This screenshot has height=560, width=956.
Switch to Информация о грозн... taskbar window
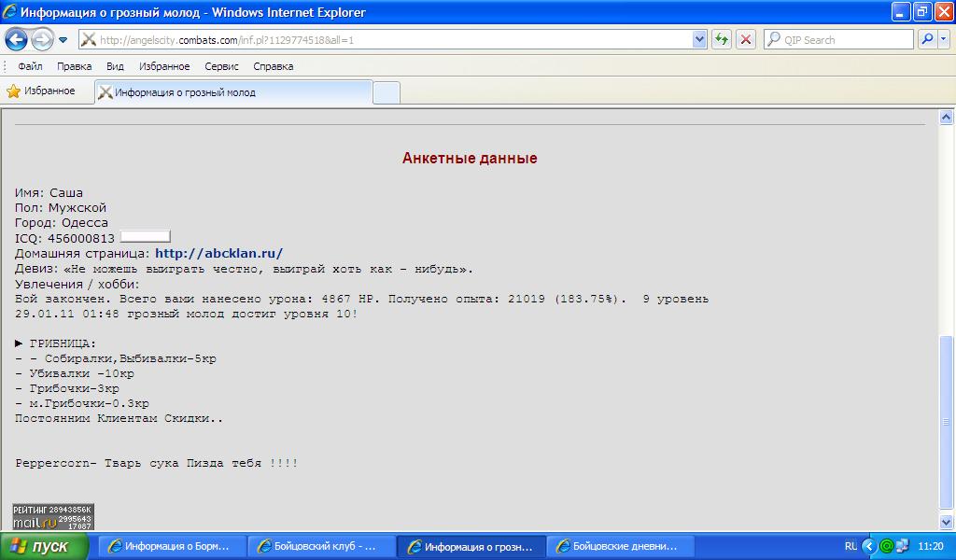click(471, 547)
